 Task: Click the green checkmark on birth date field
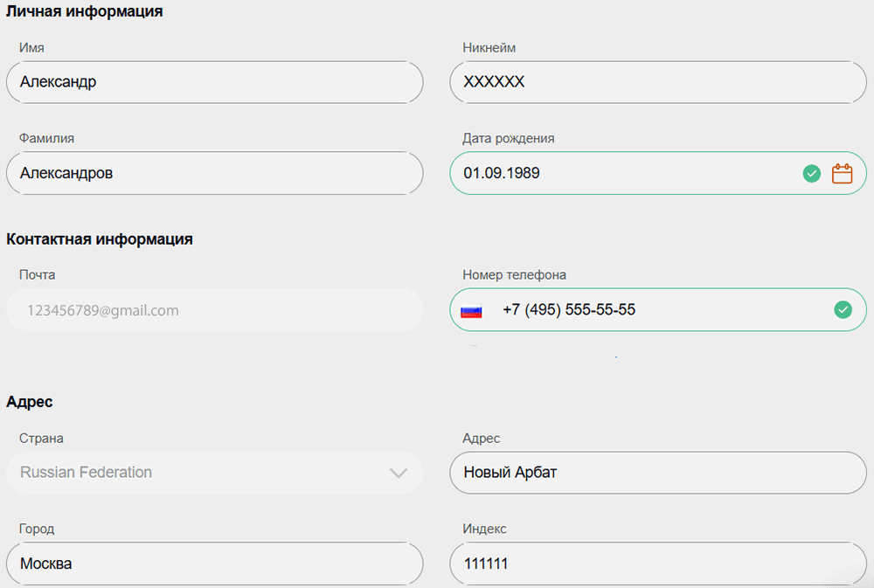(x=811, y=173)
